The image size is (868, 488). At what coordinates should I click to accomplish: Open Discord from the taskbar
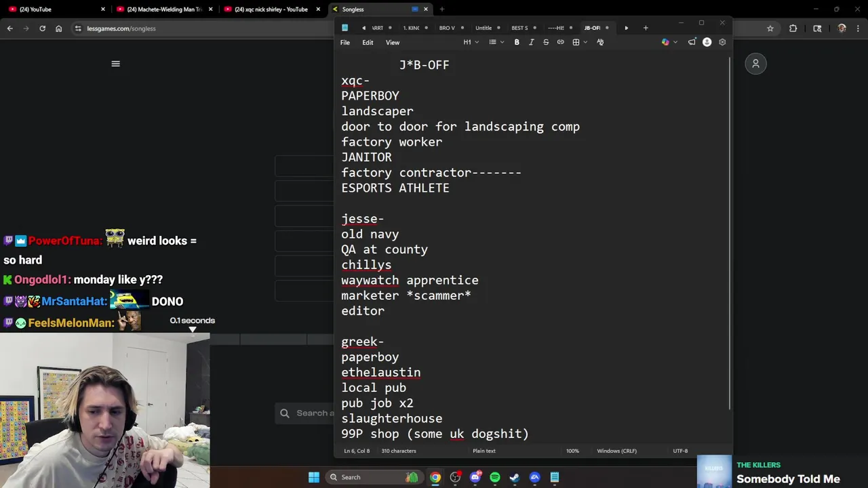475,477
